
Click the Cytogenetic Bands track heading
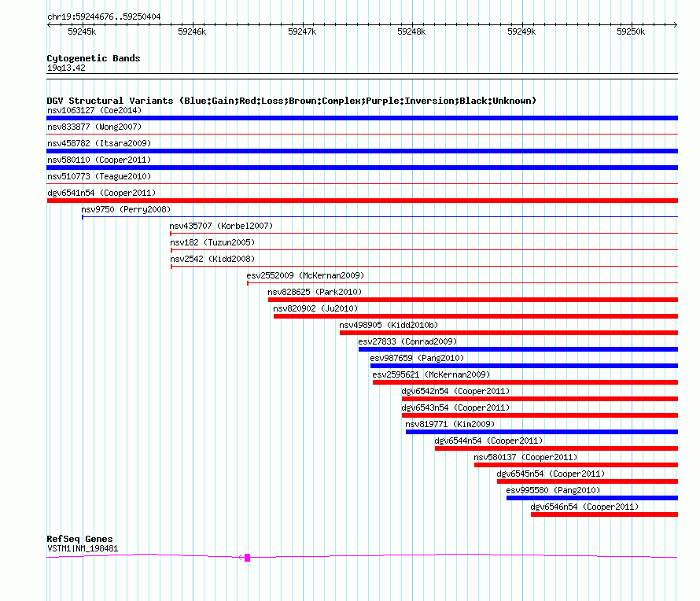(x=93, y=58)
